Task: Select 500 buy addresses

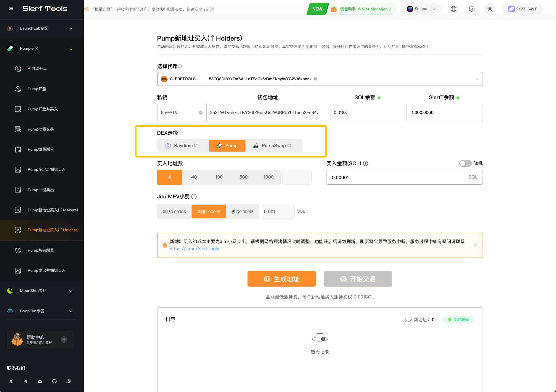Action: [243, 177]
